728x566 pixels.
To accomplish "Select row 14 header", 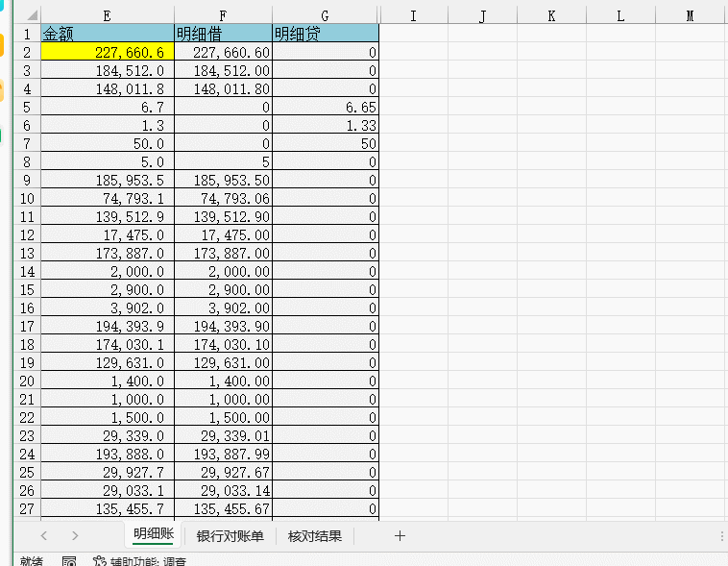I will pyautogui.click(x=27, y=271).
